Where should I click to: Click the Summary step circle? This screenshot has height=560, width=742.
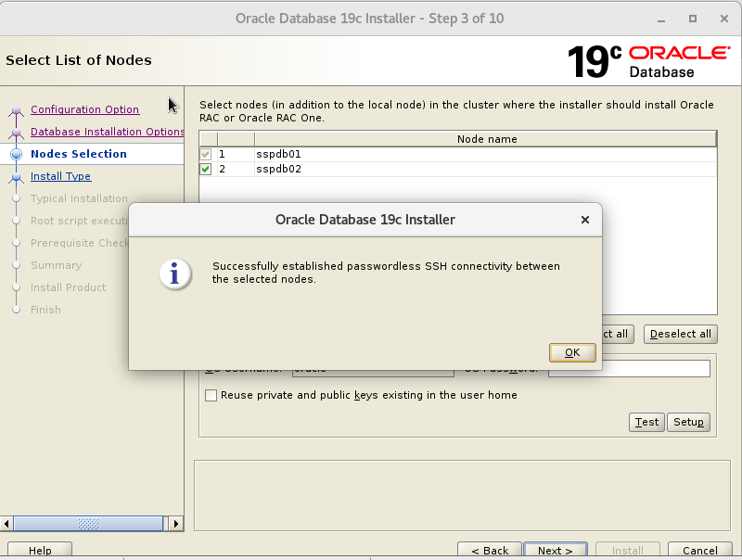pyautogui.click(x=17, y=265)
